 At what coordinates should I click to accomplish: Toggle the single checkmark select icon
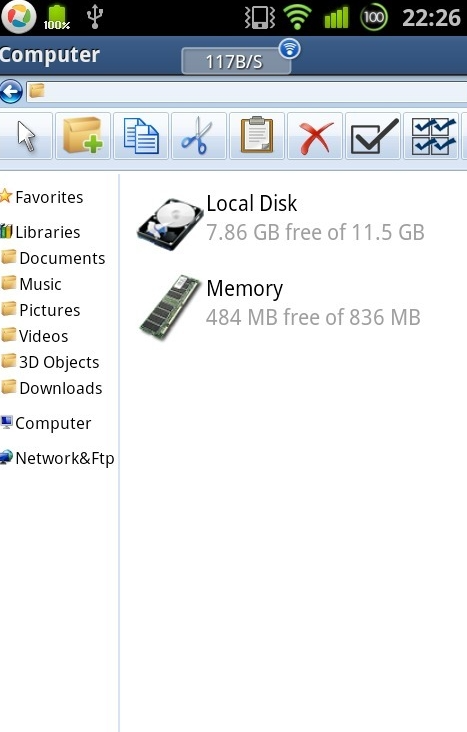(373, 136)
